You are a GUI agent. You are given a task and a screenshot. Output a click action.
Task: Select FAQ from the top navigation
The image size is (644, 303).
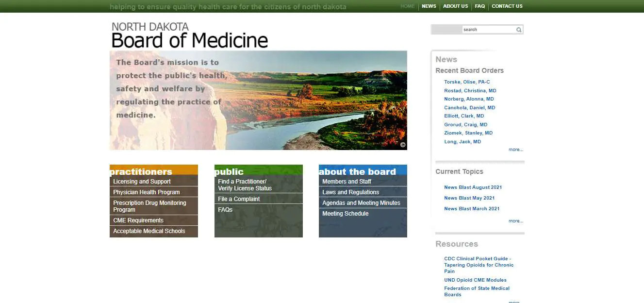click(x=479, y=6)
